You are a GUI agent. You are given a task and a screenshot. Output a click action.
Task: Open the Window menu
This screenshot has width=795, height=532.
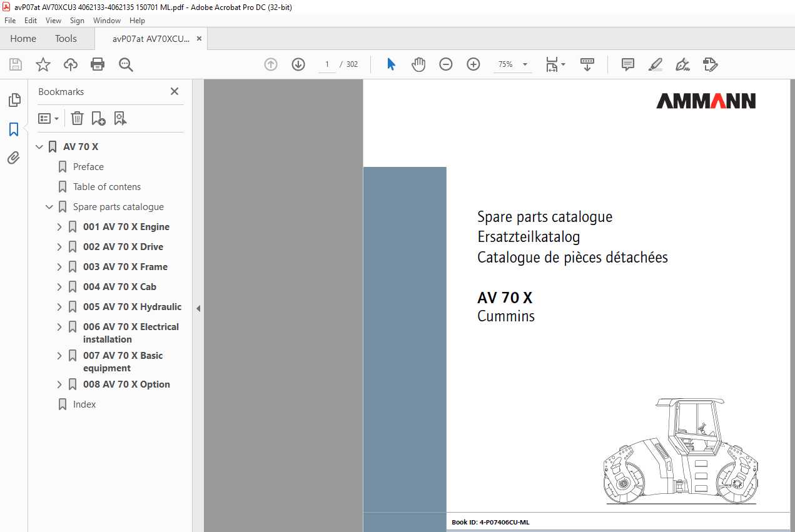pos(107,21)
